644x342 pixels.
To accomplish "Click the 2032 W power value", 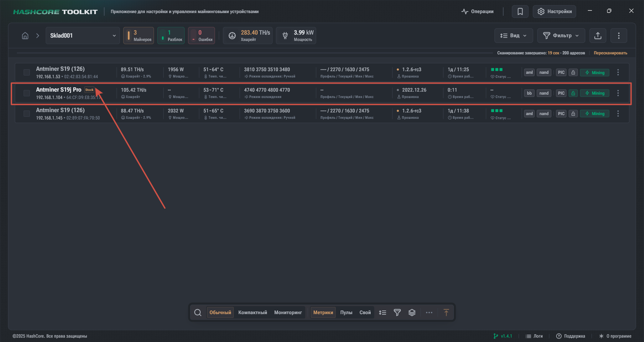I will (x=176, y=111).
